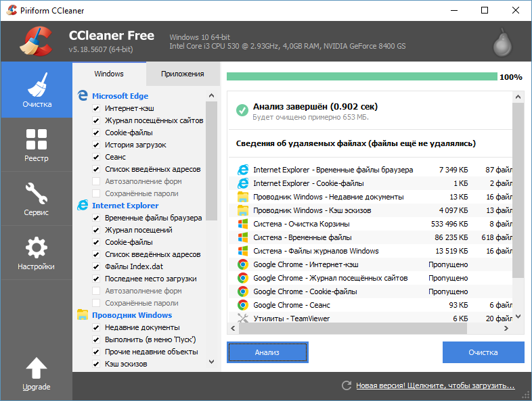532x401 pixels.
Task: Click the Анализ button
Action: 267,352
